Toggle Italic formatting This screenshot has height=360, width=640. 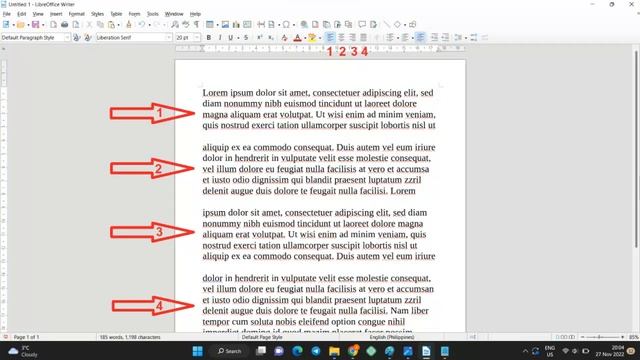(220, 38)
